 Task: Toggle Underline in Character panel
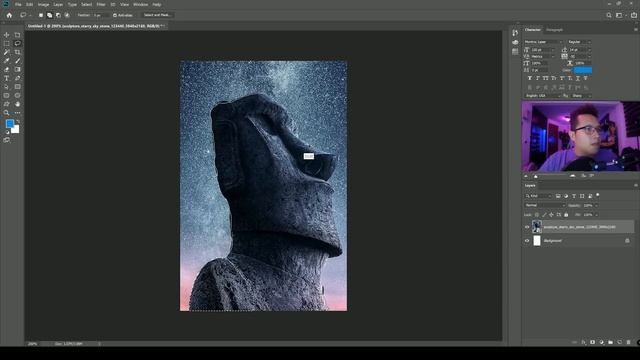point(578,78)
